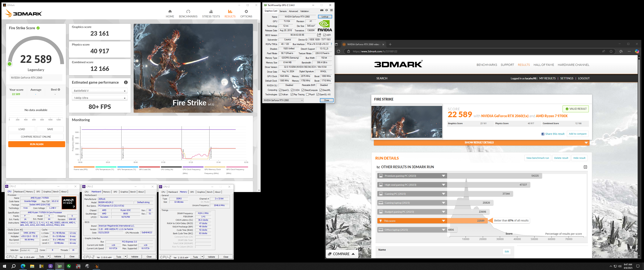Expand the High-end gaming PC (2023) comparison row
The width and height of the screenshot is (644, 270).
point(412,185)
